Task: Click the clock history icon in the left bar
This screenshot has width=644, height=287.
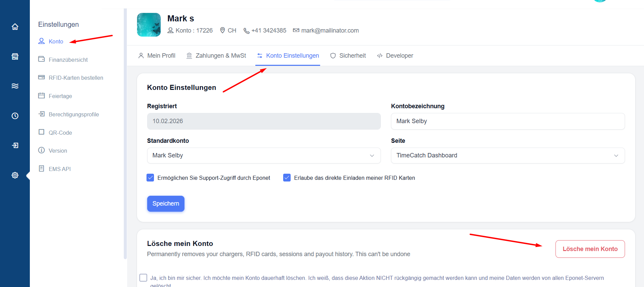Action: coord(15,116)
